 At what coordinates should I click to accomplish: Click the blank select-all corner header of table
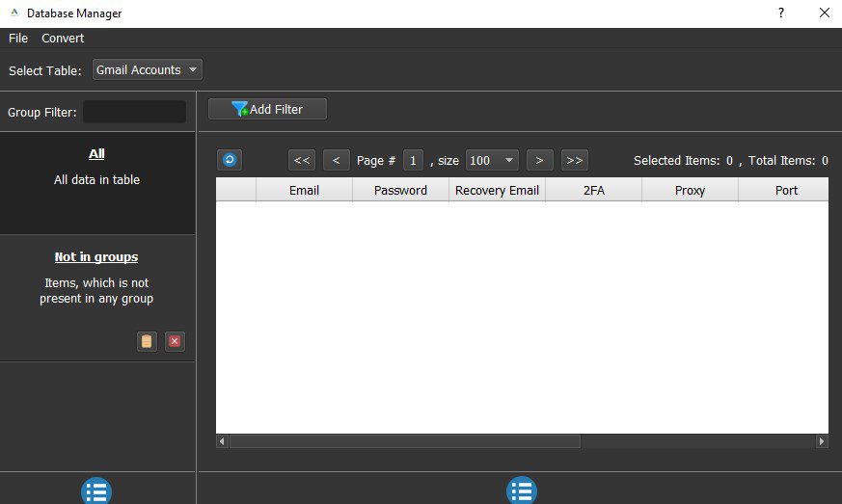pyautogui.click(x=235, y=190)
